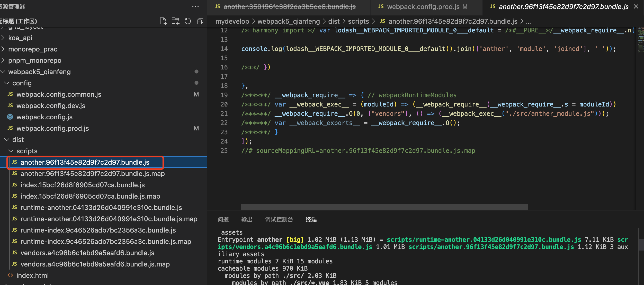Expand the koa_api folder
644x285 pixels.
click(20, 38)
